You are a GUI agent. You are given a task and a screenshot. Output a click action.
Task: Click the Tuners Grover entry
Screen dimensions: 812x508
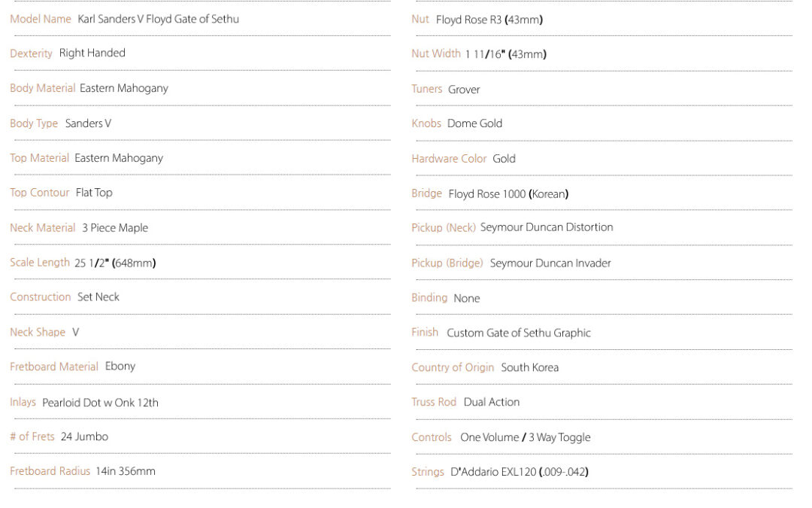446,89
